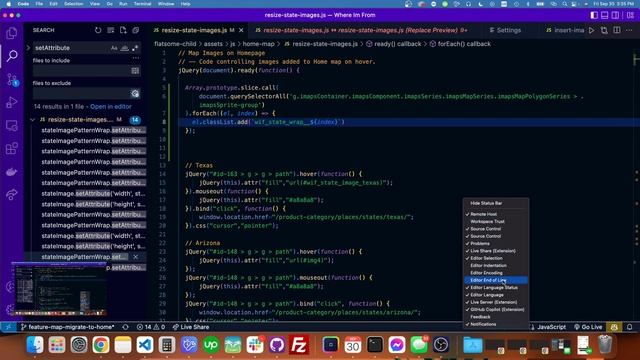Collapse all search results
Viewport: 640px width, 360px height.
pyautogui.click(x=136, y=30)
